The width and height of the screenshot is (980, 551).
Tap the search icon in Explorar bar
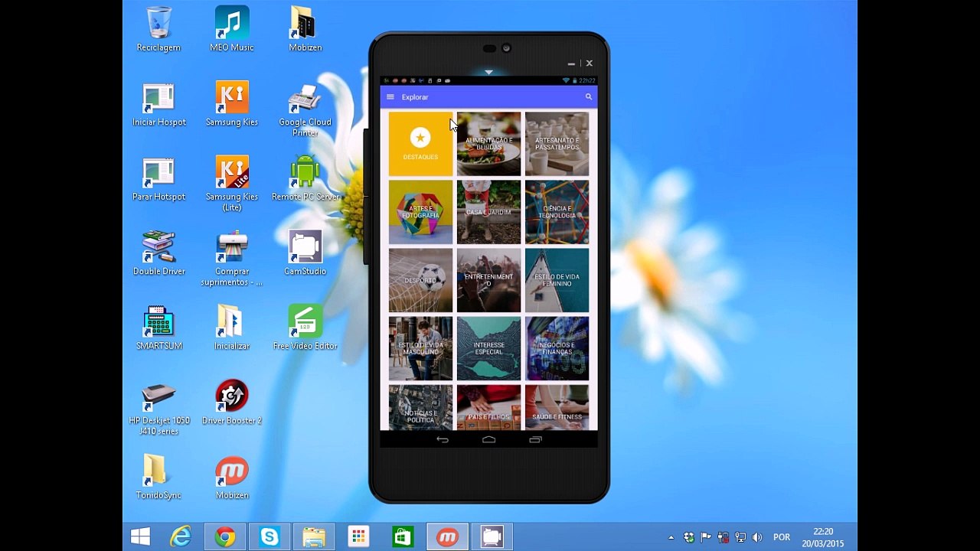[x=589, y=97]
